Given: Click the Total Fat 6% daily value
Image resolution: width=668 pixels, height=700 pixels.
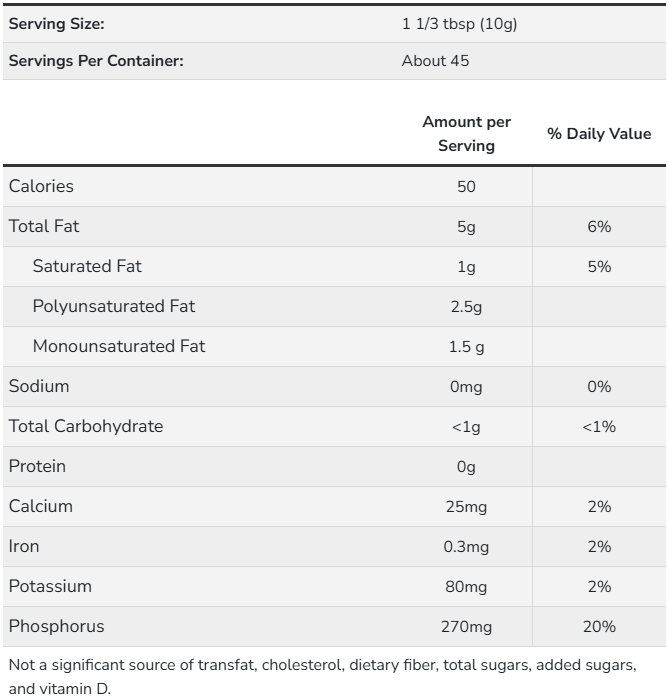Looking at the screenshot, I should tap(600, 227).
